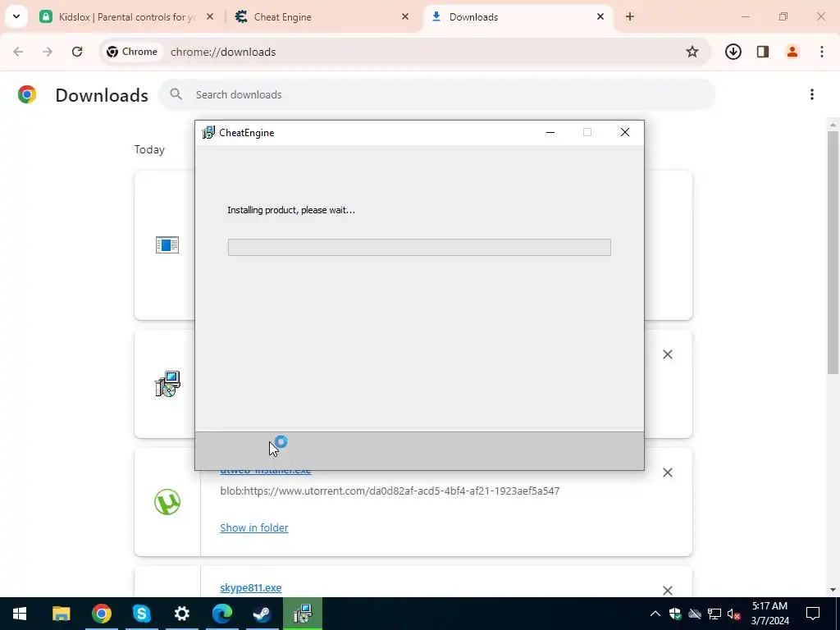Image resolution: width=840 pixels, height=630 pixels.
Task: Open Steam from the taskbar
Action: [x=262, y=614]
